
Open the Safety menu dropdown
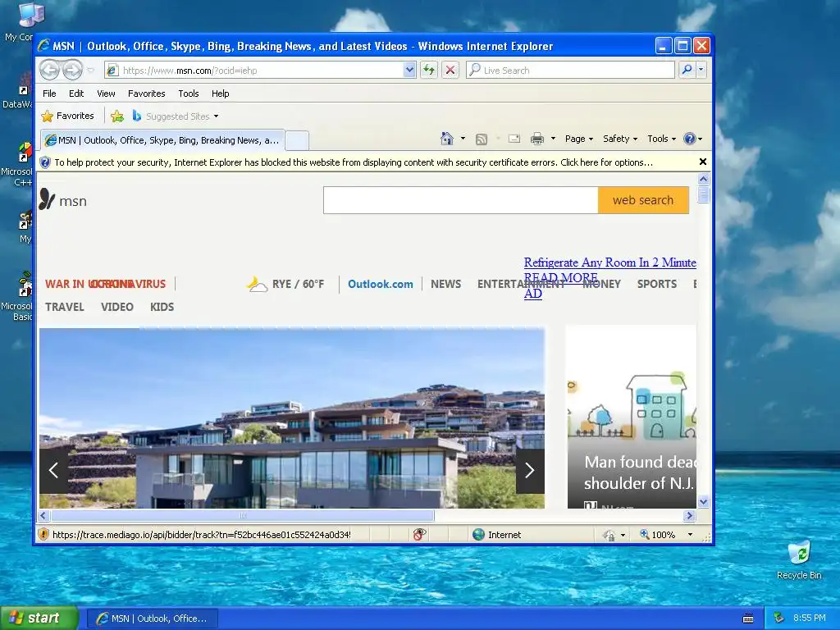coord(620,139)
